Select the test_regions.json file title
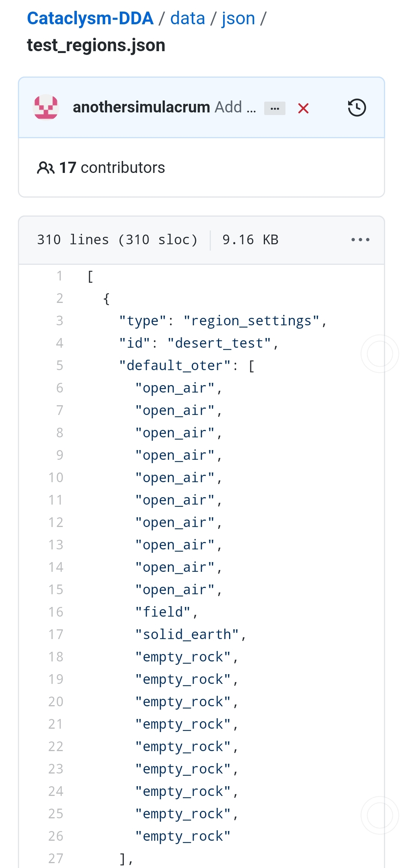Viewport: 403px width, 868px height. pos(95,45)
